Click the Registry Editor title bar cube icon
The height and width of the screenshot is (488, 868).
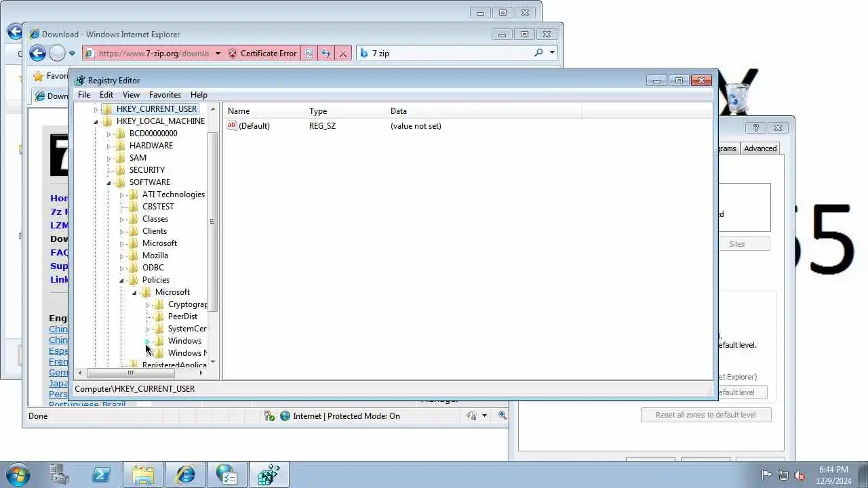(x=80, y=81)
